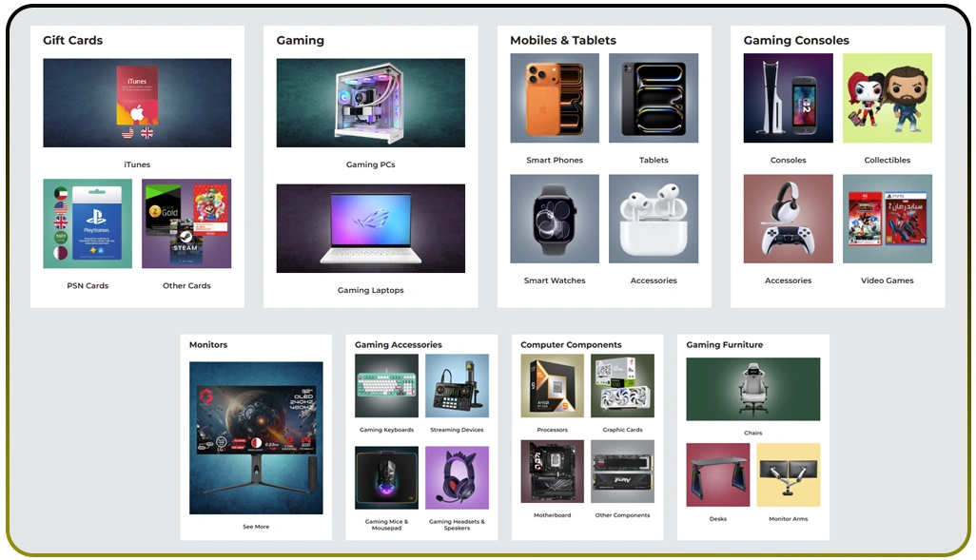Open the Gaming Laptops image
Viewport: 976px width, 560px height.
370,228
